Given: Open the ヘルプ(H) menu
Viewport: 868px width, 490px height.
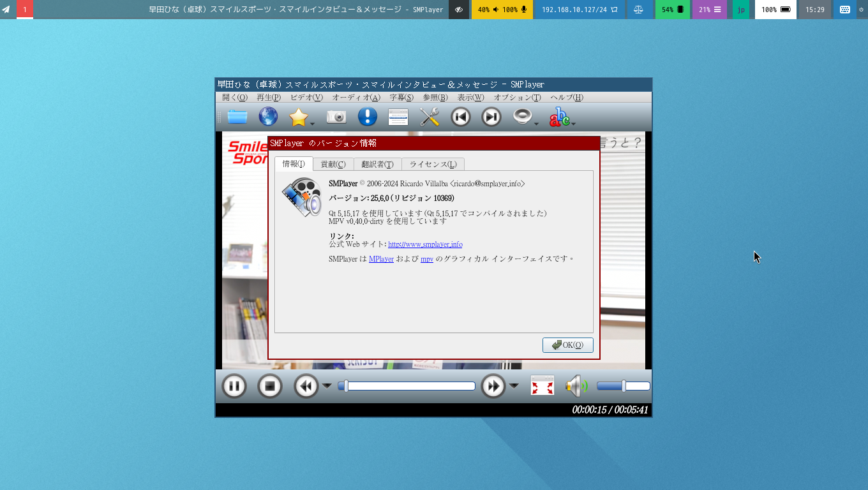Looking at the screenshot, I should pos(567,98).
